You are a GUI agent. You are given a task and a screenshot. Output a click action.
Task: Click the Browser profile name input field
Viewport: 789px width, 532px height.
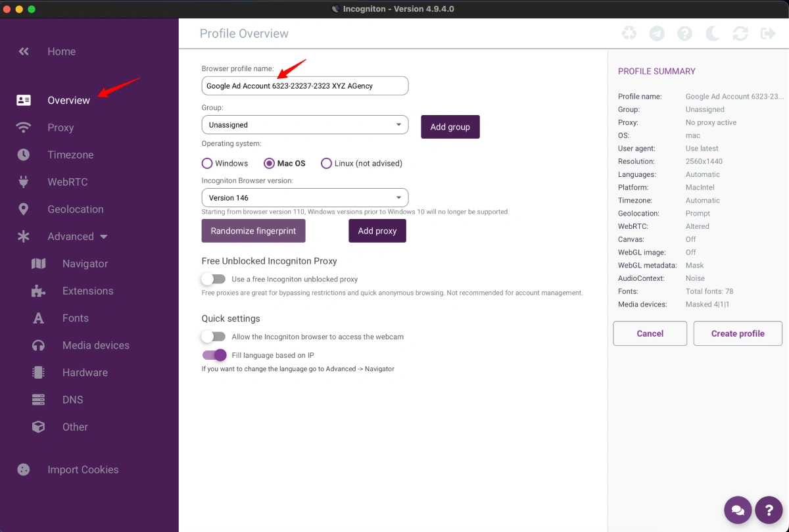305,86
